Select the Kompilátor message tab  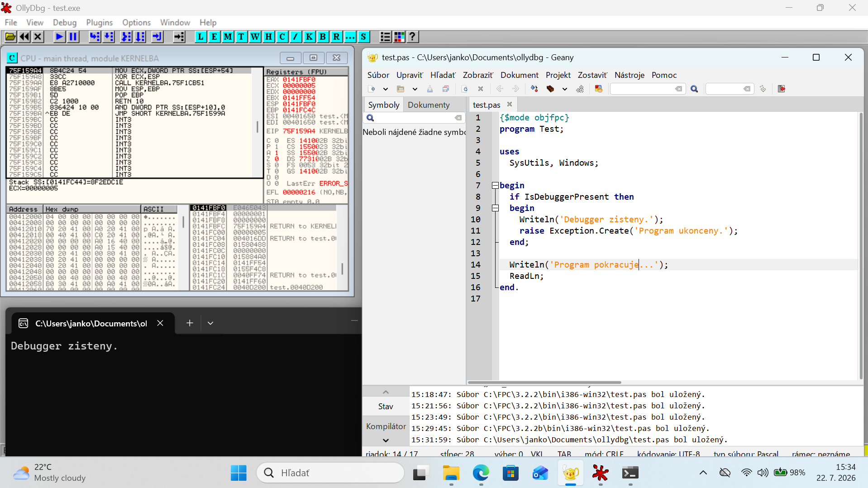(386, 426)
